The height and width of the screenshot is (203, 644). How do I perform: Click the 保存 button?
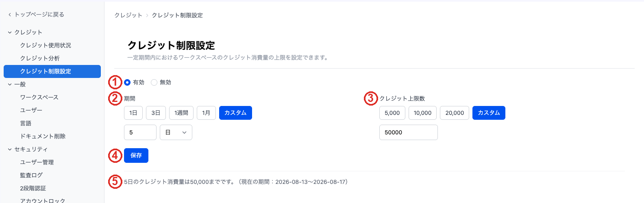pos(136,155)
